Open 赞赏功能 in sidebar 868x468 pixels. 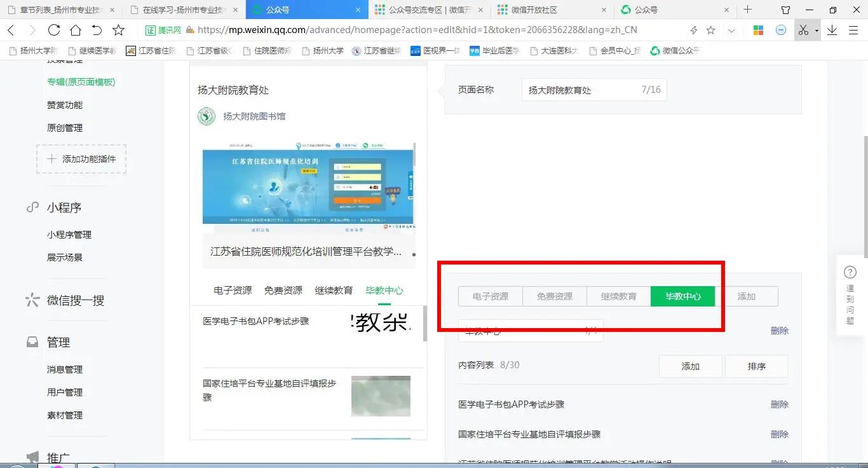(x=65, y=105)
